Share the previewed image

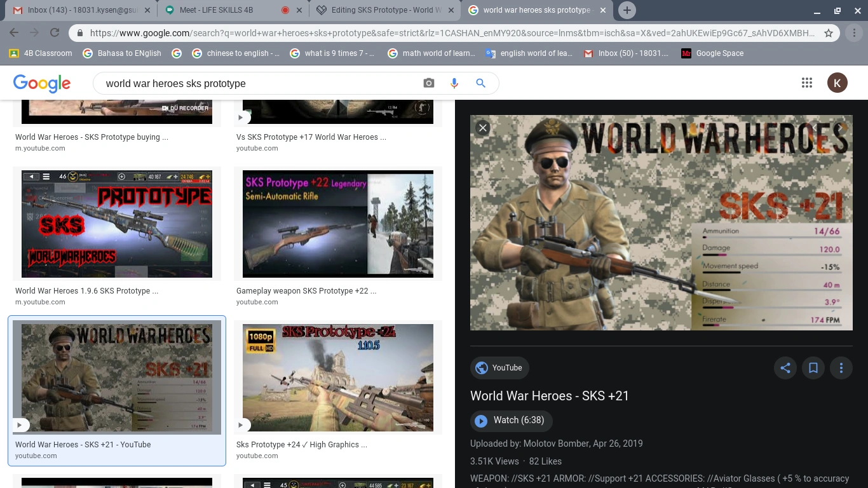click(x=785, y=368)
